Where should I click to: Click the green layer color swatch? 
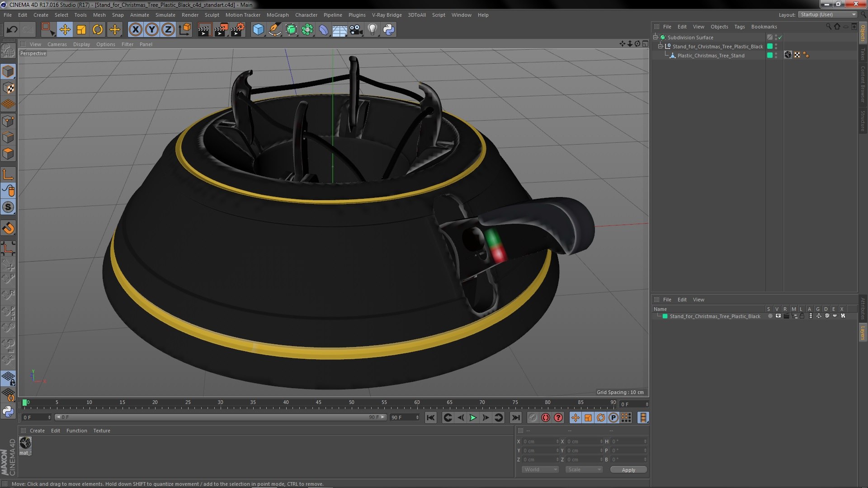pyautogui.click(x=665, y=316)
